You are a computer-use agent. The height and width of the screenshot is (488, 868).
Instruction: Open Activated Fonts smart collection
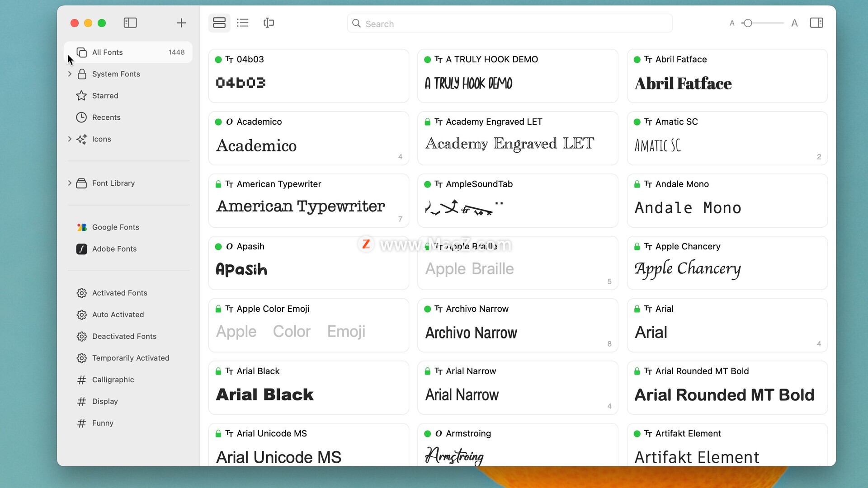pos(120,293)
